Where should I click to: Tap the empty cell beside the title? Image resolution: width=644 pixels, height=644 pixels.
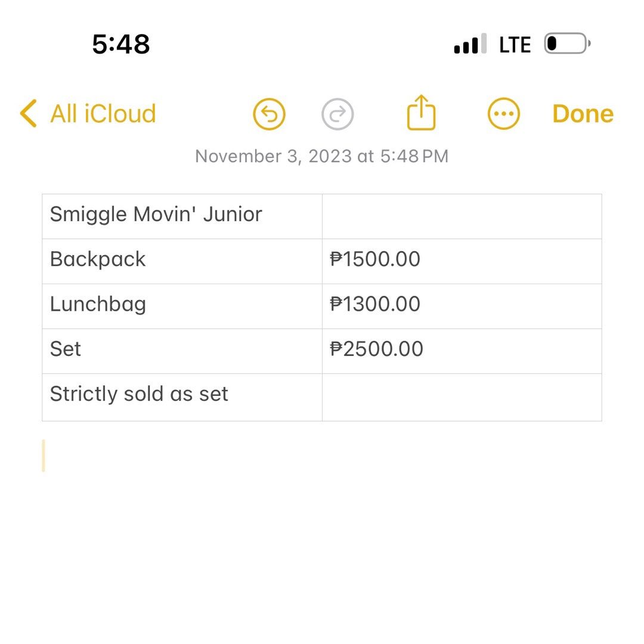point(462,216)
